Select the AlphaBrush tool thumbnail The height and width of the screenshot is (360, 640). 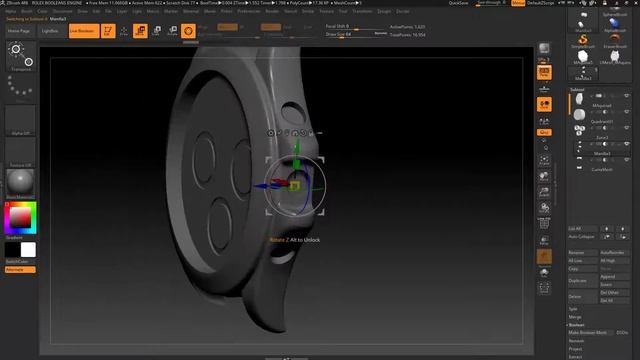point(615,24)
